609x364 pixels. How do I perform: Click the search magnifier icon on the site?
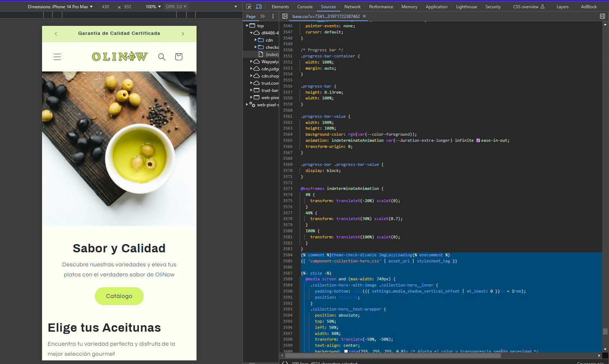(x=162, y=57)
